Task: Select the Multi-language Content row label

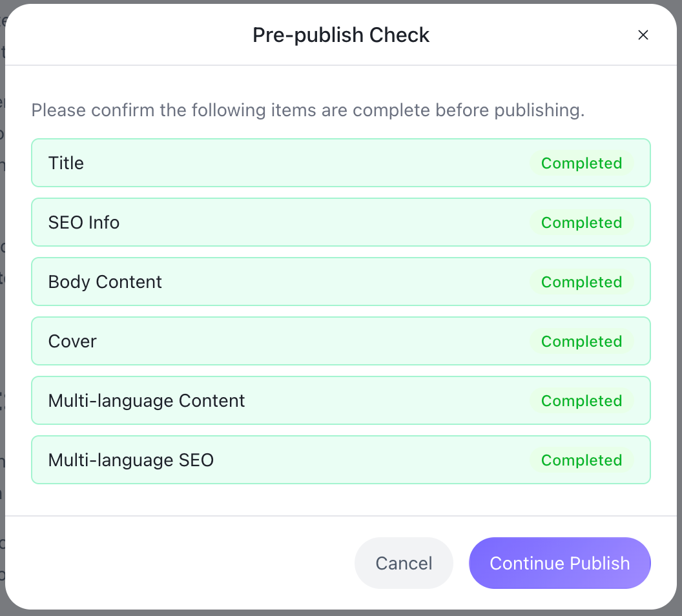Action: coord(147,400)
